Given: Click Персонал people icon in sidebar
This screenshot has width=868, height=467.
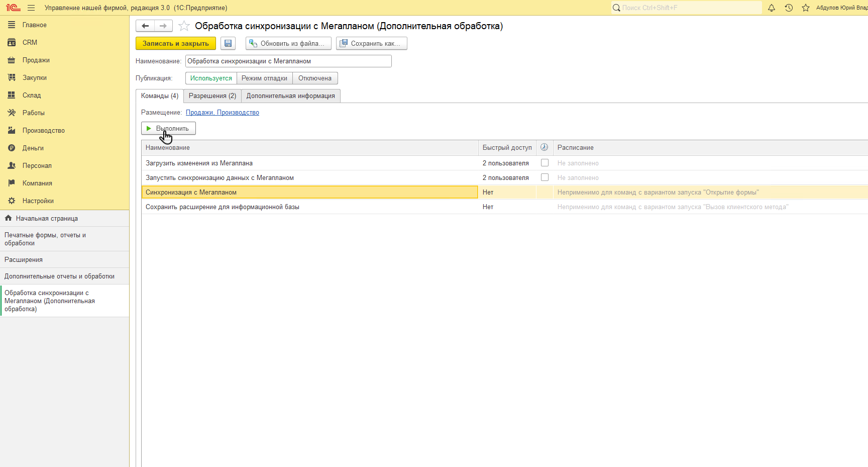Looking at the screenshot, I should click(12, 165).
